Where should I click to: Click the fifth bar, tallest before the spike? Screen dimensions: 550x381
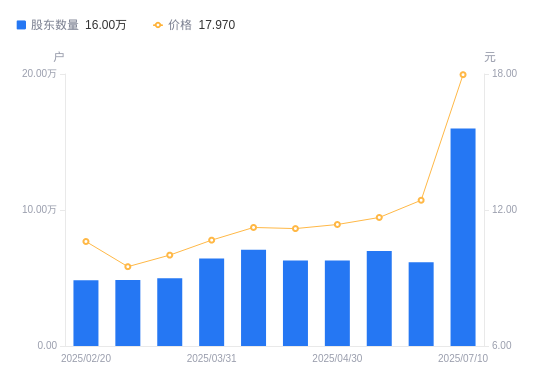[x=254, y=298]
